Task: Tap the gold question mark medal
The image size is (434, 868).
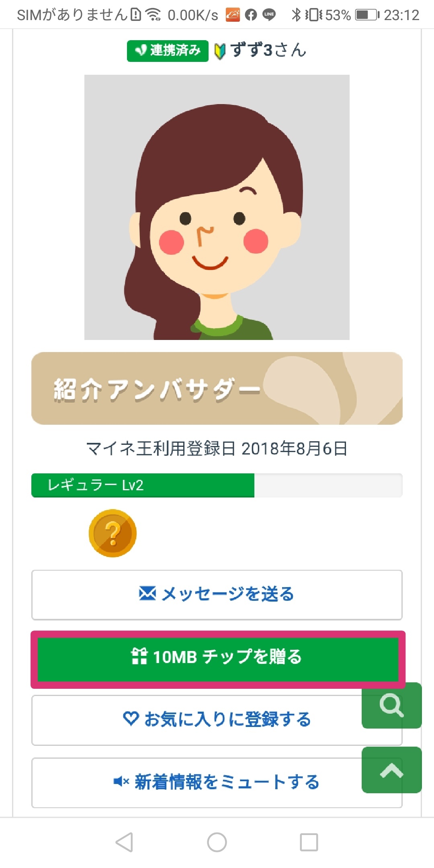Action: point(113,533)
